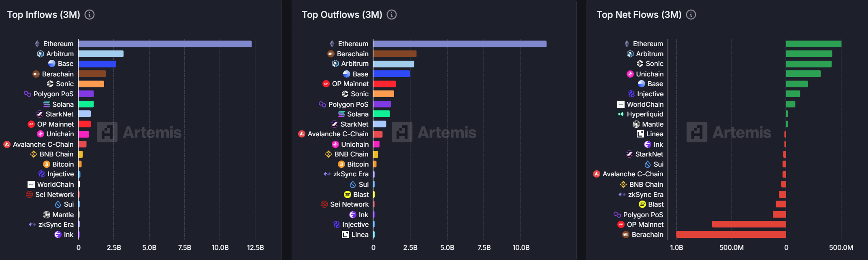
Task: Click the Top Net Flows (3M) title
Action: tap(639, 15)
